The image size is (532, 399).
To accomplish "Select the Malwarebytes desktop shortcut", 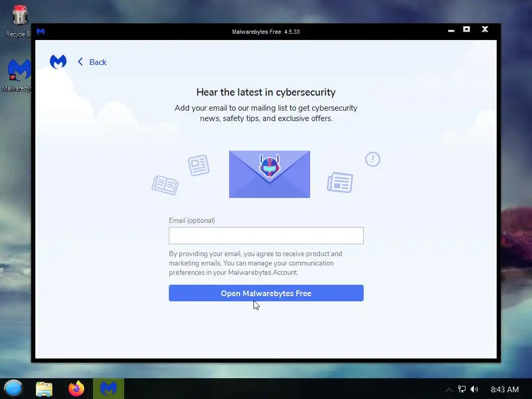I will 17,75.
